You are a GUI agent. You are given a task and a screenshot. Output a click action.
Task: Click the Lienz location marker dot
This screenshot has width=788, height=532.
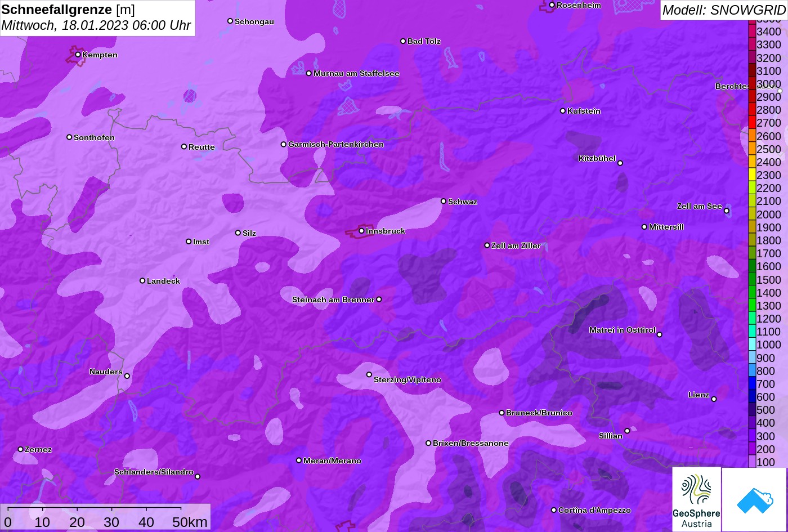point(714,399)
